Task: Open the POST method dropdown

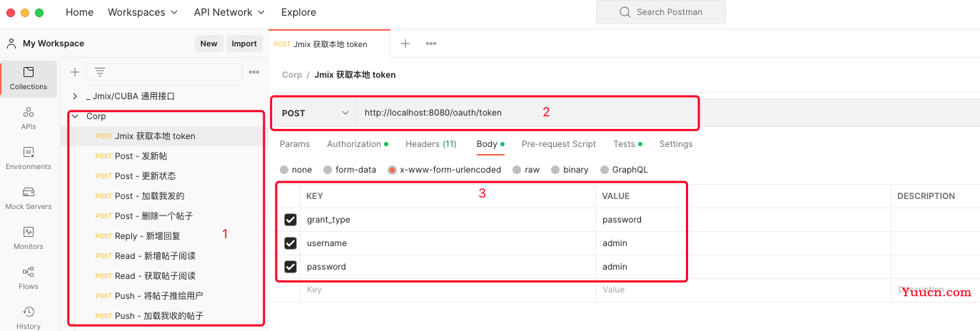Action: click(315, 113)
